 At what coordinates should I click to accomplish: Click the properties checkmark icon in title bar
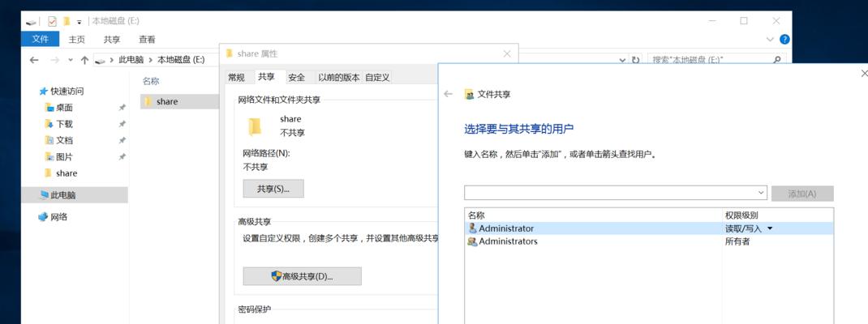(x=52, y=22)
